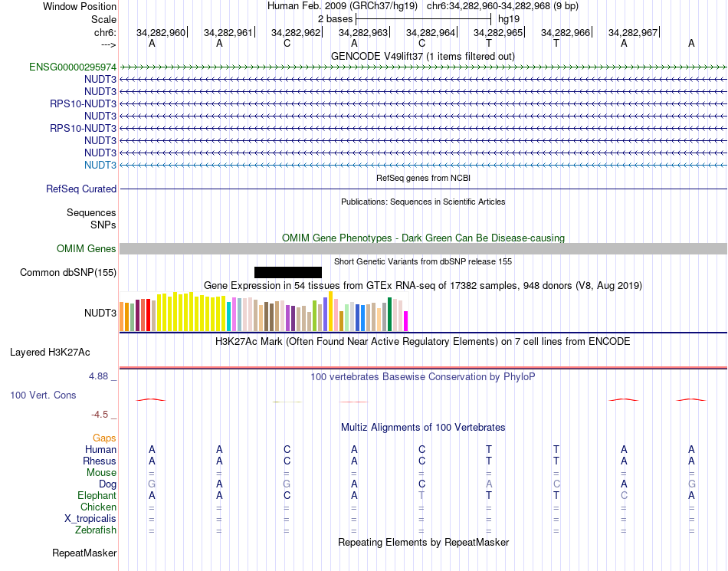This screenshot has height=571, width=728.
Task: Click the dark green bar in GTEx chart
Action: (390, 314)
